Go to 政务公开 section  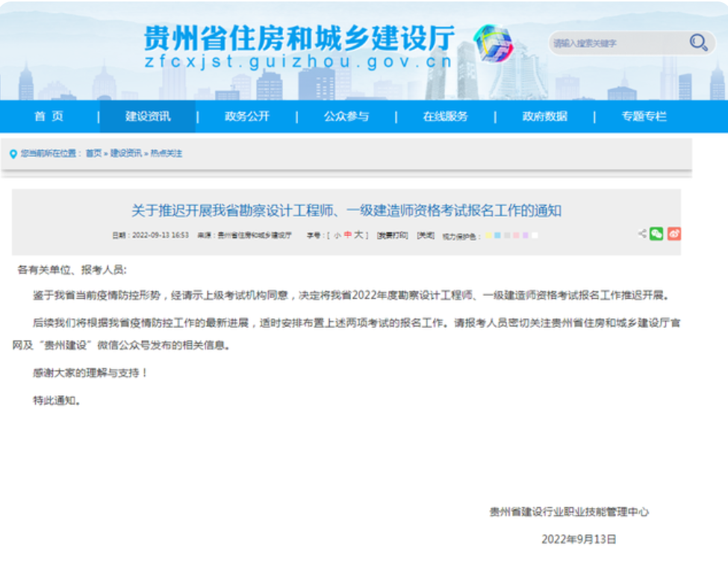point(247,116)
